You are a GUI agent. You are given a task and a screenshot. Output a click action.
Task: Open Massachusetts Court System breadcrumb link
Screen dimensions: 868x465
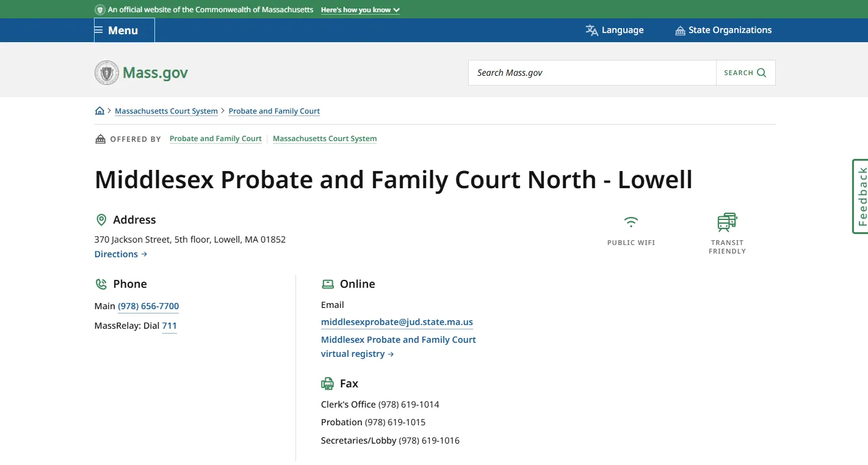(x=166, y=111)
